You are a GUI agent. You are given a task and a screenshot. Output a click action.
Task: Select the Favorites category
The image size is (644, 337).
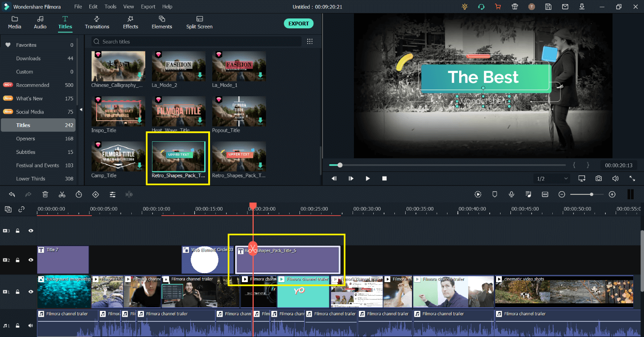pos(38,45)
